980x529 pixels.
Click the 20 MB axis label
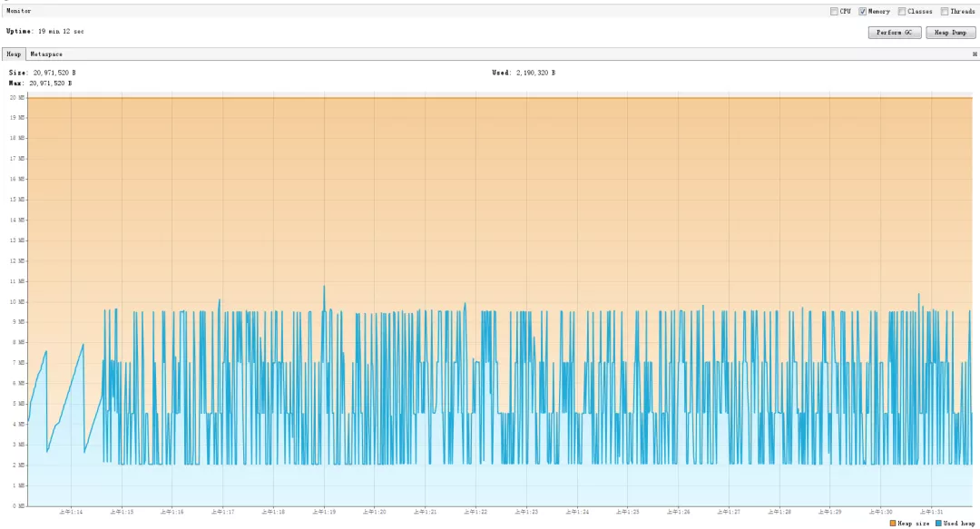point(17,98)
